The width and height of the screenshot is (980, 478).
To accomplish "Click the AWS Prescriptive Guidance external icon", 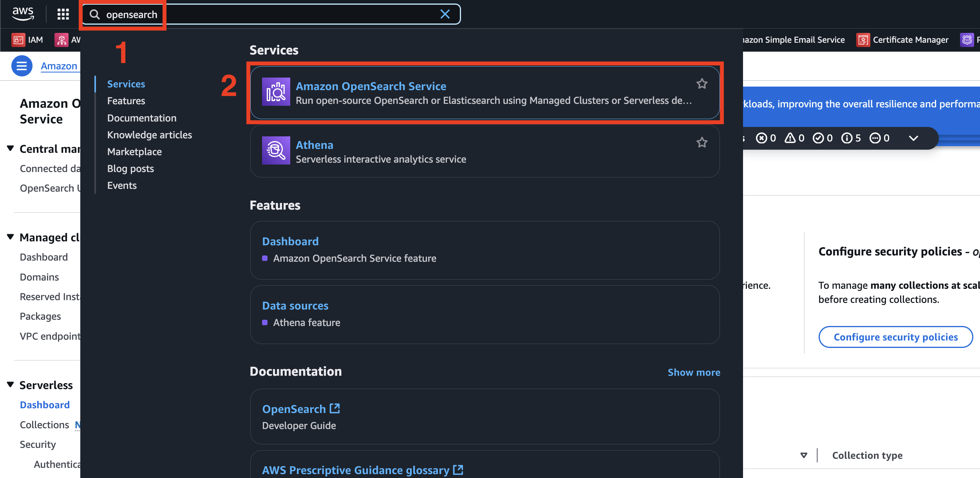I will click(x=458, y=469).
